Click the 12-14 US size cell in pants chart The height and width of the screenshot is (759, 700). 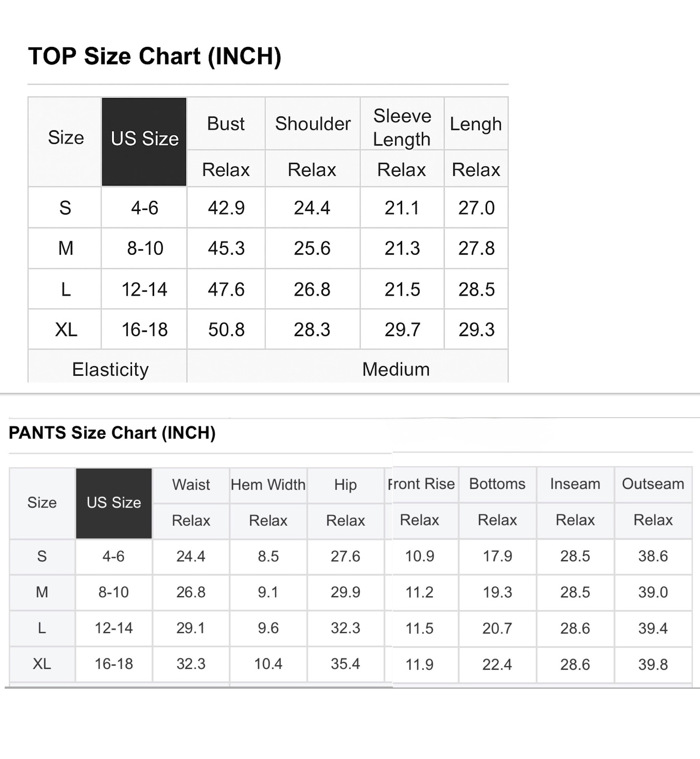(x=114, y=628)
